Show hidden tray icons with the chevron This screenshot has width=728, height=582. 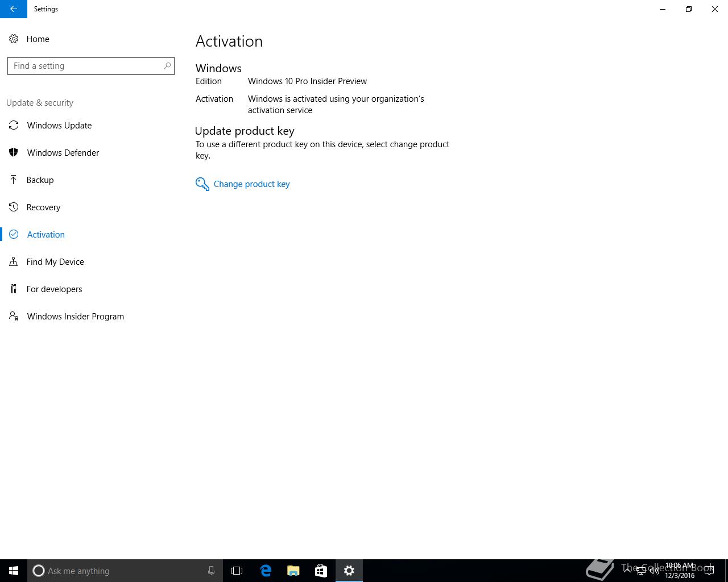pos(627,571)
